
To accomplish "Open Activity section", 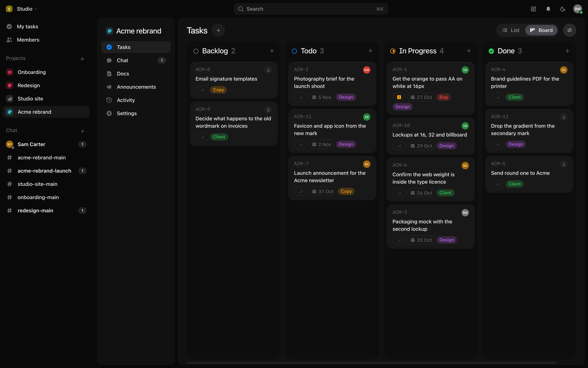I will pos(136,100).
